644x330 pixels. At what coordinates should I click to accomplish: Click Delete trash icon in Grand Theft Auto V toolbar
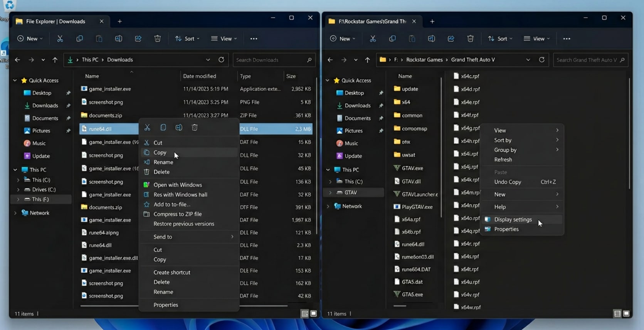tap(470, 39)
